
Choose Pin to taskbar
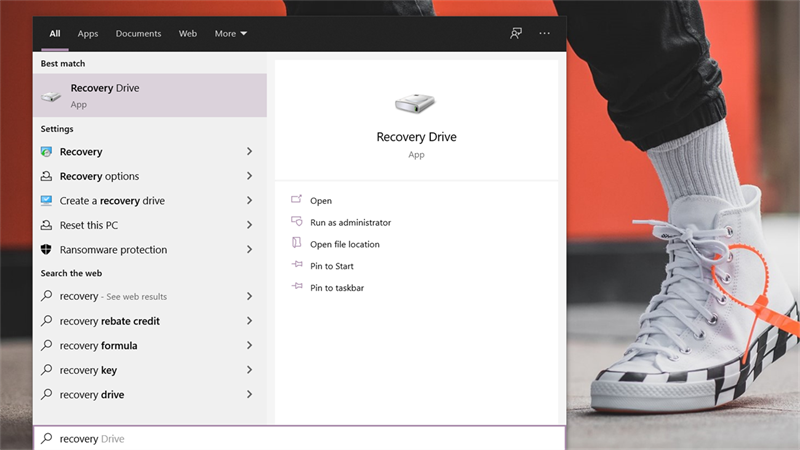(337, 288)
